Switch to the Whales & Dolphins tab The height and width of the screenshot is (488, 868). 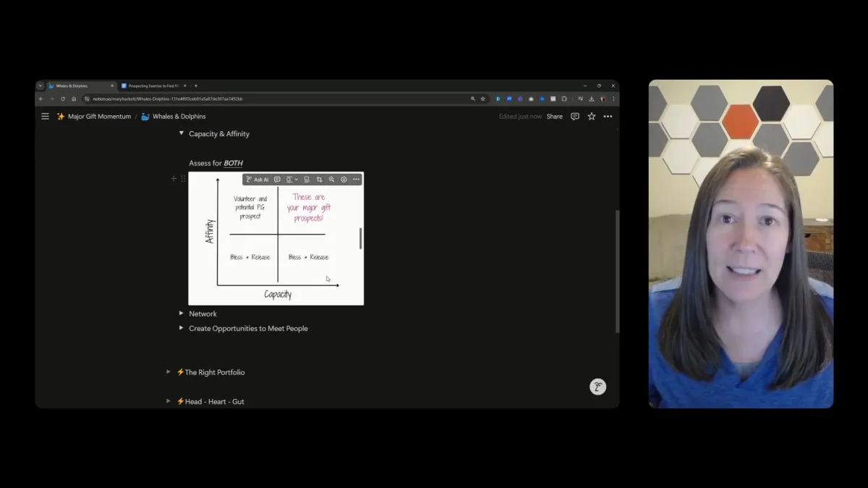pyautogui.click(x=82, y=85)
